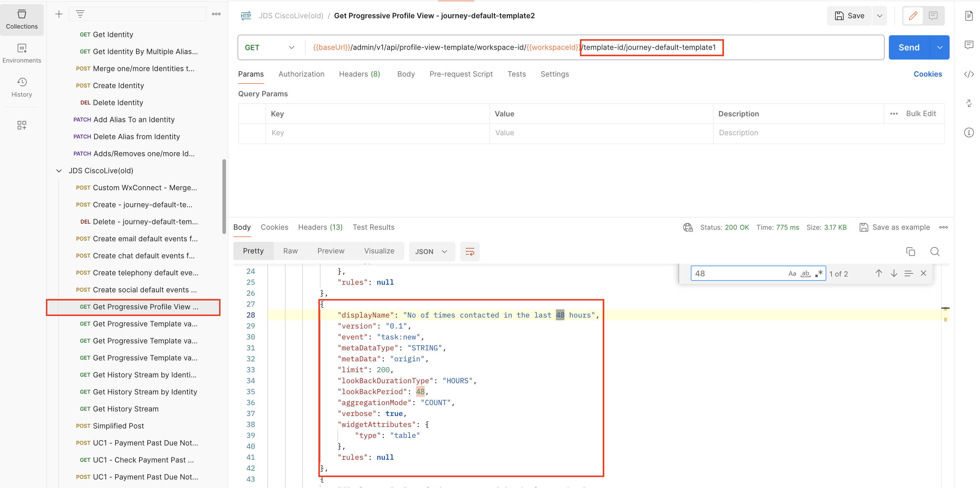Open response more options ellipsis
The image size is (980, 488).
[944, 227]
